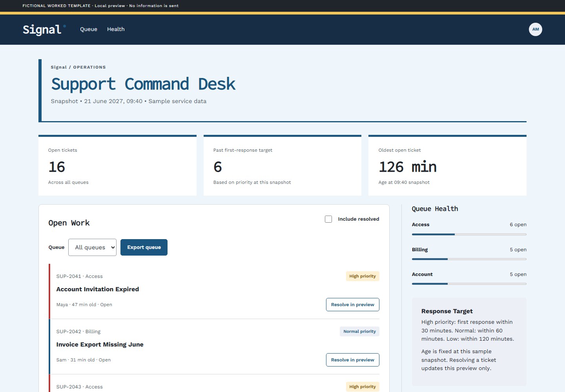This screenshot has width=565, height=392.
Task: Click the Access queue progress bar
Action: pos(469,234)
